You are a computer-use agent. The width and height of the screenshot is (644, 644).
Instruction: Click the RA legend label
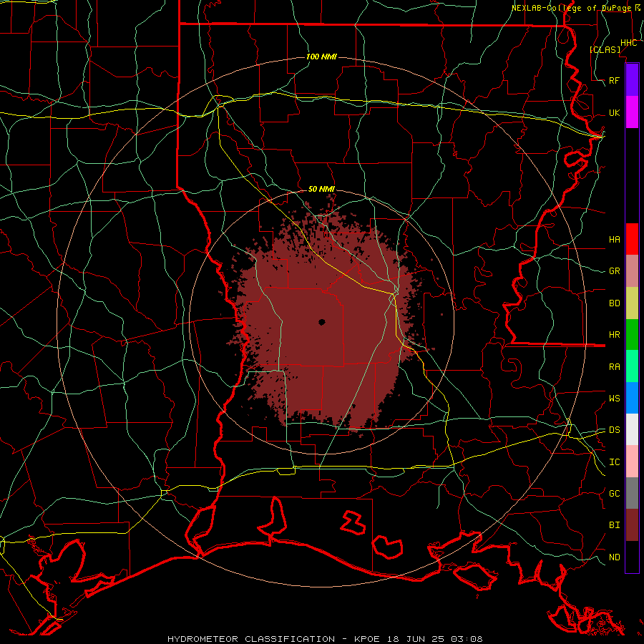click(x=615, y=367)
